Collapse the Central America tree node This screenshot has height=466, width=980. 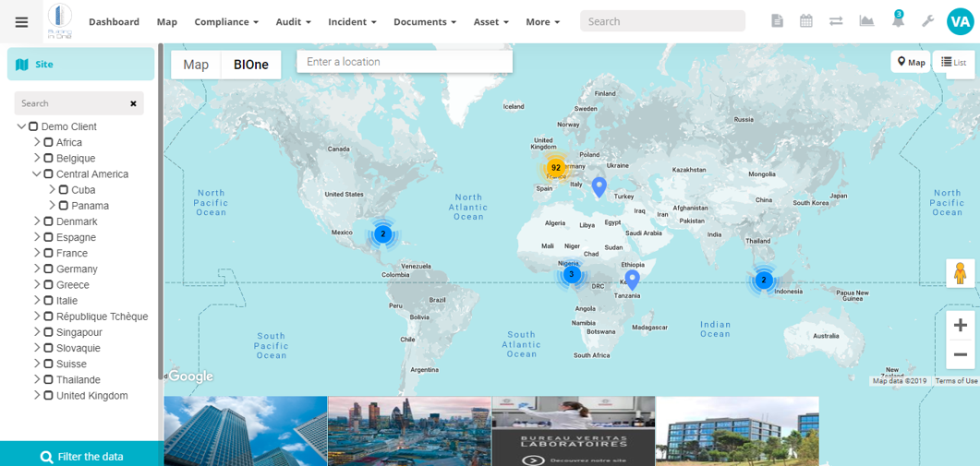(37, 173)
